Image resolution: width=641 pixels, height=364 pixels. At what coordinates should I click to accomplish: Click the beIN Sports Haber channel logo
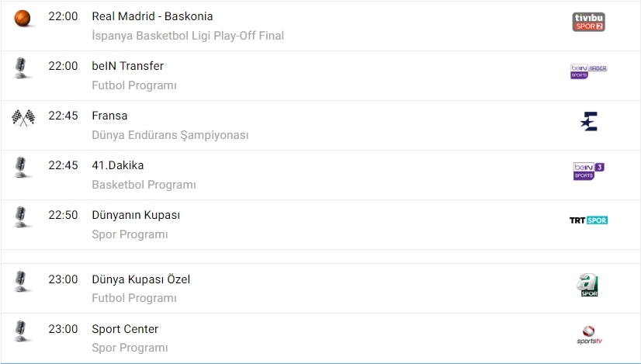point(588,71)
